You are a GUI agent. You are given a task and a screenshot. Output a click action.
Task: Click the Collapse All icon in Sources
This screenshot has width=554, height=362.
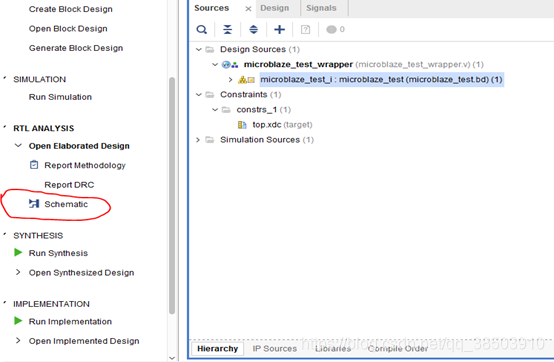[x=228, y=29]
